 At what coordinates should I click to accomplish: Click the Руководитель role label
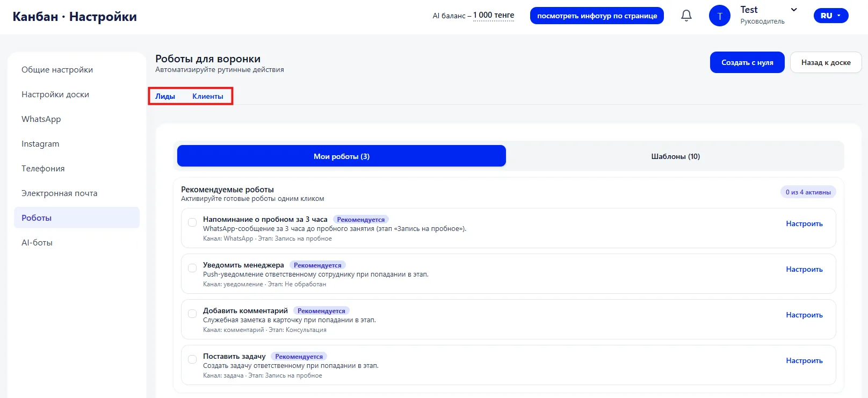762,21
